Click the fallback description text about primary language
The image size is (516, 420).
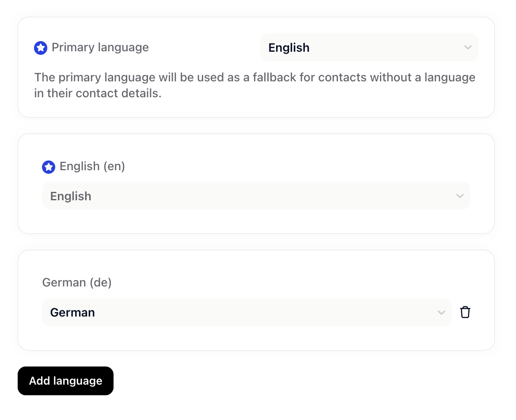pyautogui.click(x=255, y=85)
